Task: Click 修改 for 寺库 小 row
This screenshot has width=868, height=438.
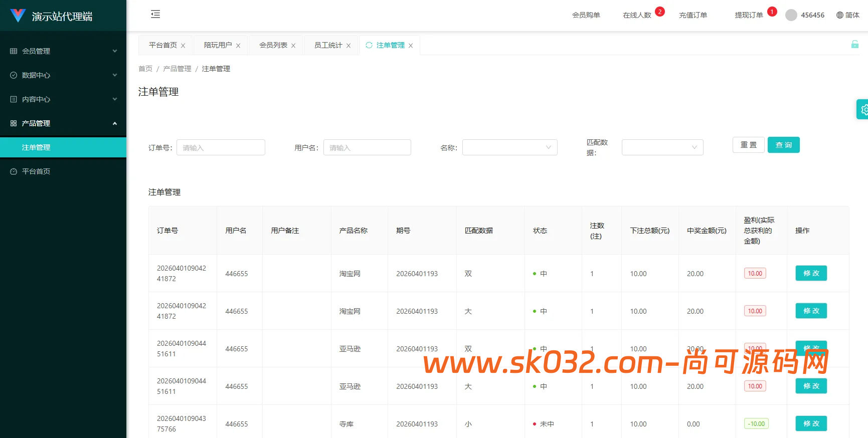Action: coord(811,423)
